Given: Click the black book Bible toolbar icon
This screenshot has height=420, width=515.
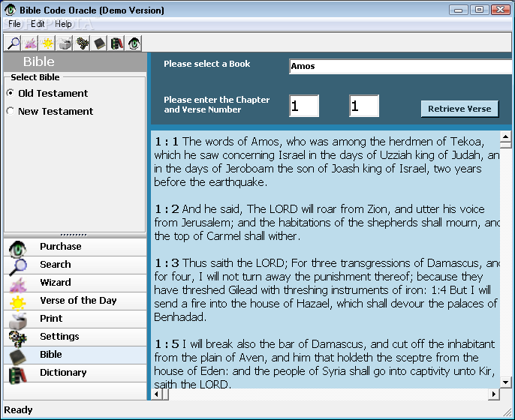Looking at the screenshot, I should pyautogui.click(x=99, y=43).
